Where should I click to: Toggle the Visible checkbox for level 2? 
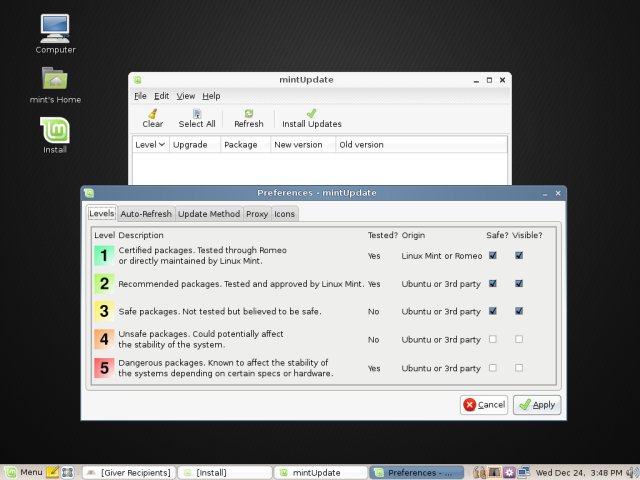519,283
